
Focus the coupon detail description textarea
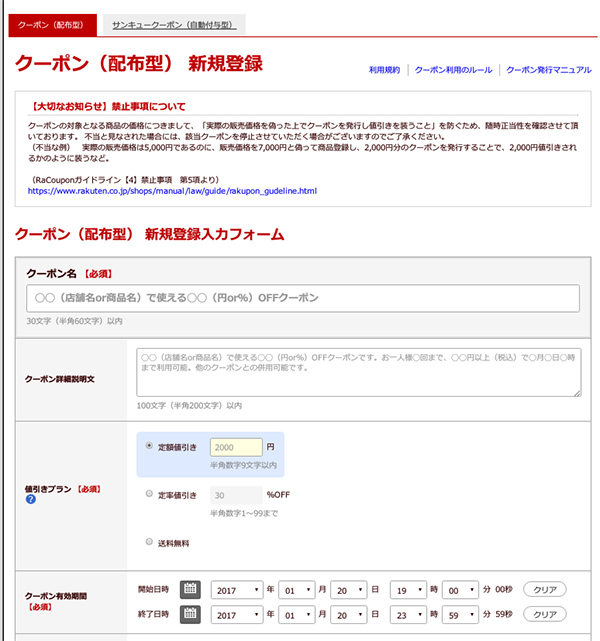point(358,372)
